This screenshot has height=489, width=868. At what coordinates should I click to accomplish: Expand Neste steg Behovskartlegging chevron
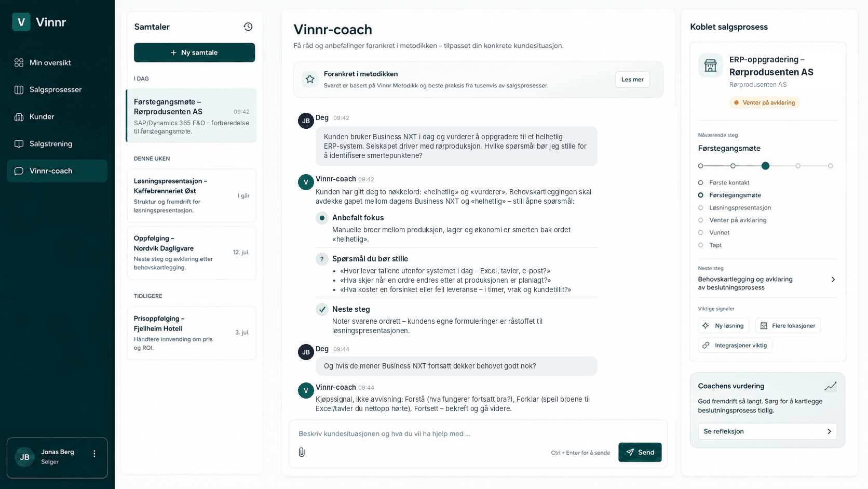(833, 280)
